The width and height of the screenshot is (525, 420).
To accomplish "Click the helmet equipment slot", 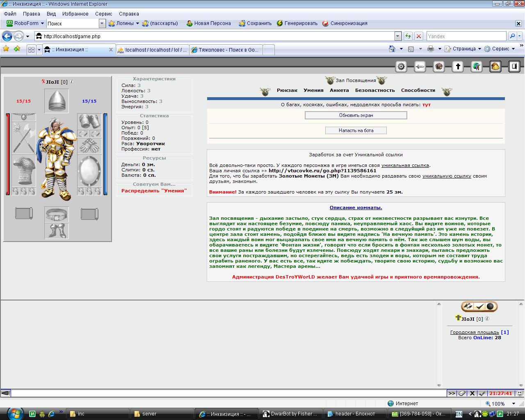I will point(57,100).
